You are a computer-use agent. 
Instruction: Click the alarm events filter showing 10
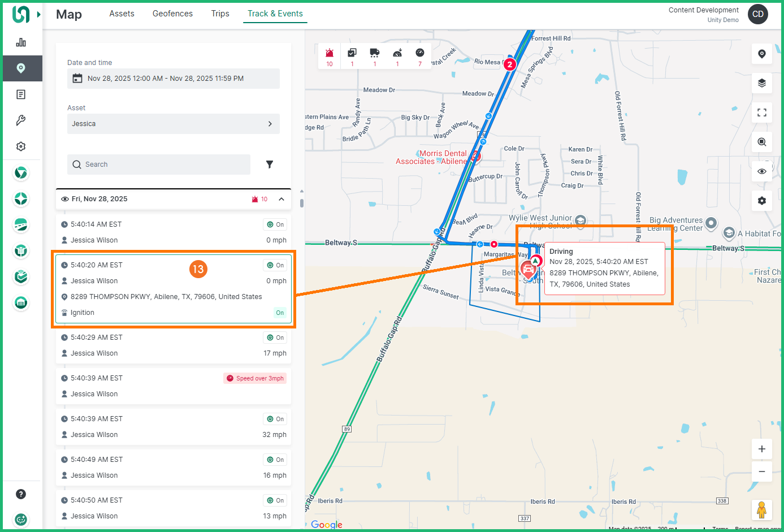[x=330, y=56]
